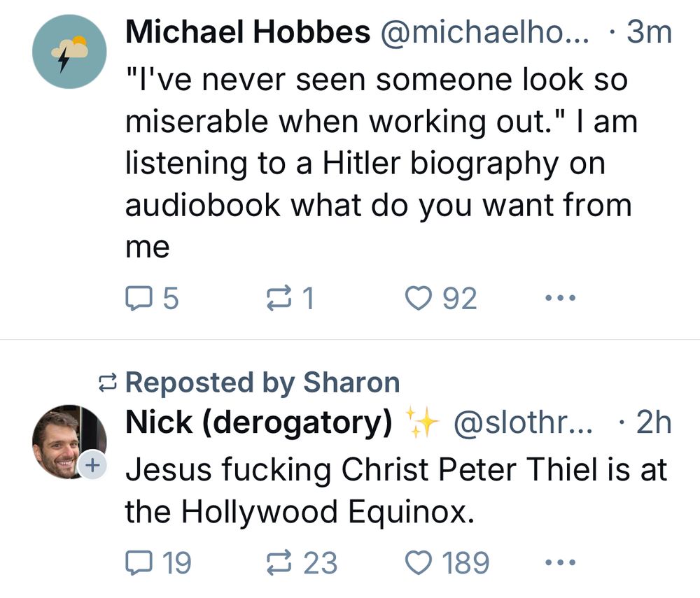Open the 2h timestamp on Nick's post
The width and height of the screenshot is (700, 598).
pyautogui.click(x=653, y=422)
